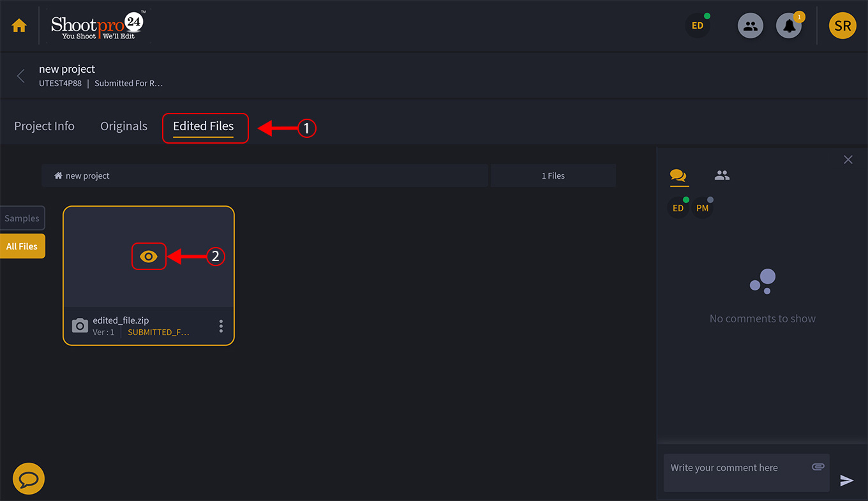Screen dimensions: 868x501
Task: Open the edited_file.zip three-dot menu
Action: [221, 326]
